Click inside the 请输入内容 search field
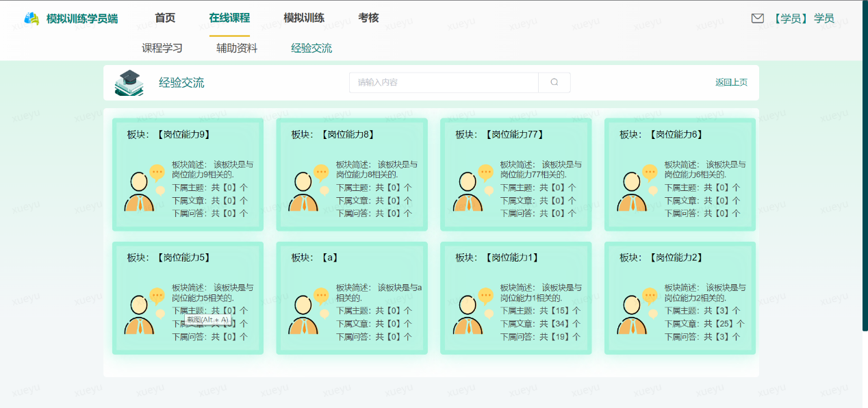This screenshot has height=408, width=868. [442, 82]
